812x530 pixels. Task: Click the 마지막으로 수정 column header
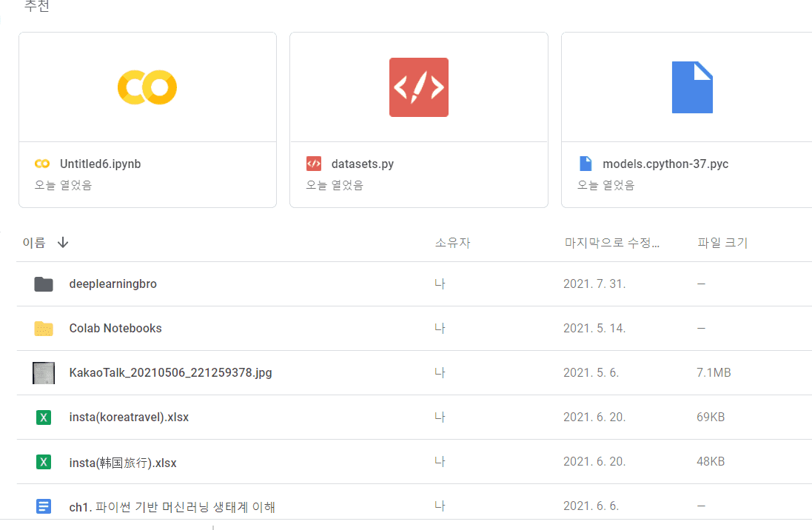tap(611, 243)
